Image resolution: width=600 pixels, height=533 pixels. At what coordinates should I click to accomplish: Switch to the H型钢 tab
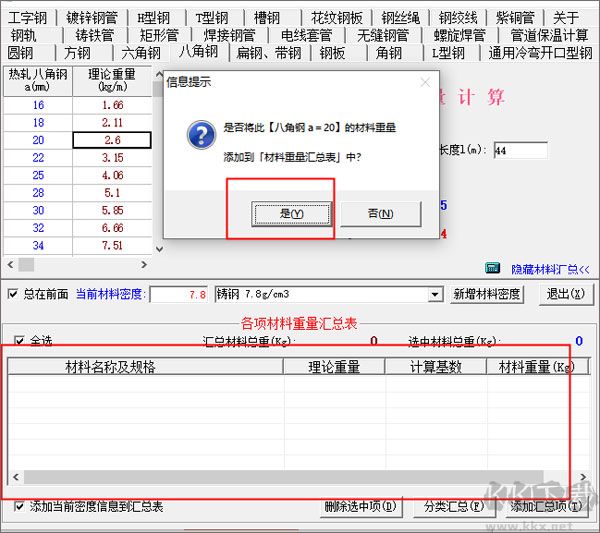click(153, 18)
